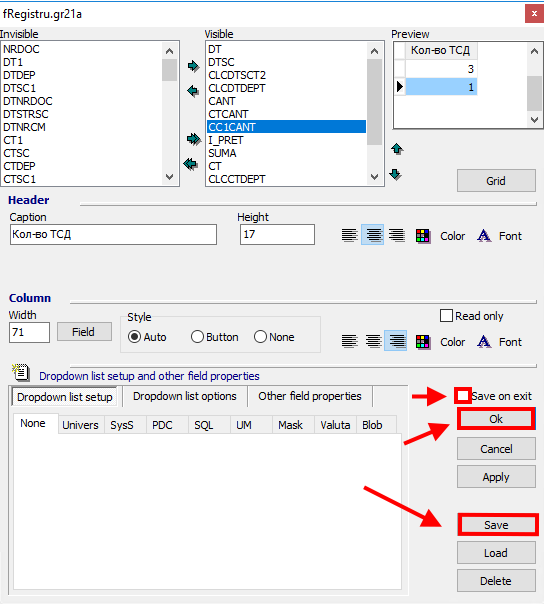The height and width of the screenshot is (605, 544).
Task: Open Dropdown list options tab
Action: (x=184, y=396)
